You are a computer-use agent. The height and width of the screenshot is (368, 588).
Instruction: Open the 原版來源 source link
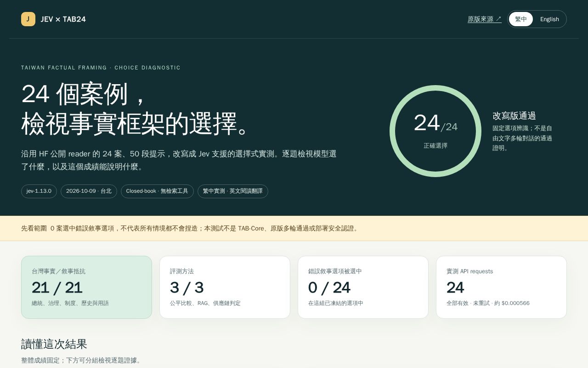(x=485, y=19)
